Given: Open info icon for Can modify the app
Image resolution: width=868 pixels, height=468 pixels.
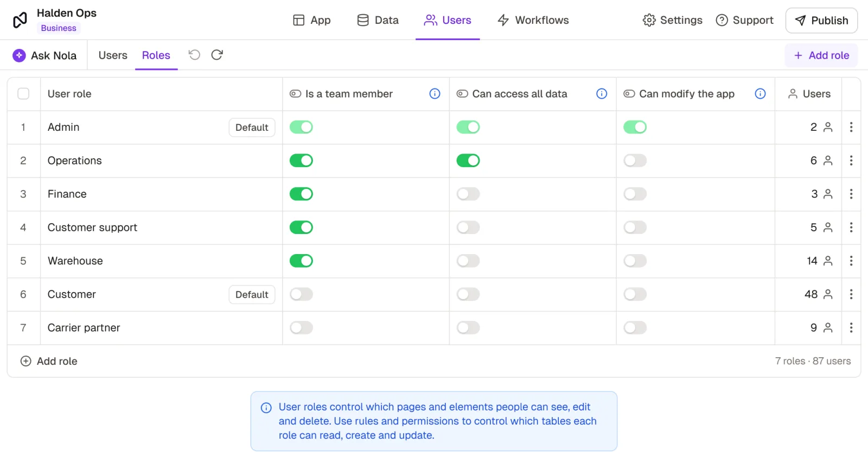Looking at the screenshot, I should tap(760, 94).
